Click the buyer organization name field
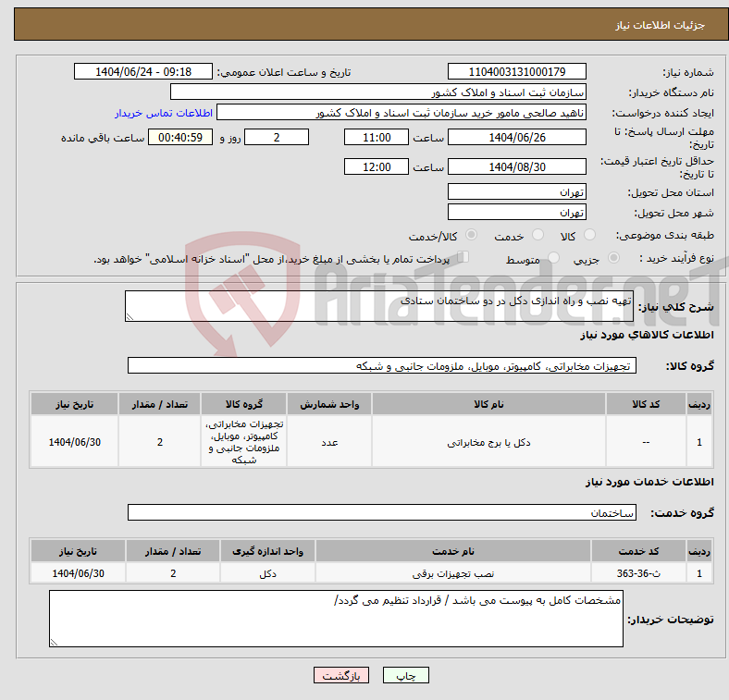 pos(378,92)
